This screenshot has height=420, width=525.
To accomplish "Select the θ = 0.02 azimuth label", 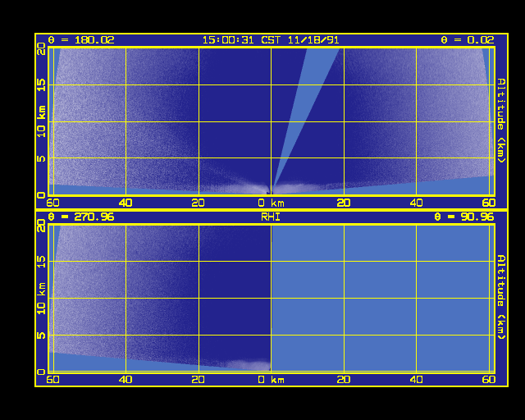I will (468, 40).
